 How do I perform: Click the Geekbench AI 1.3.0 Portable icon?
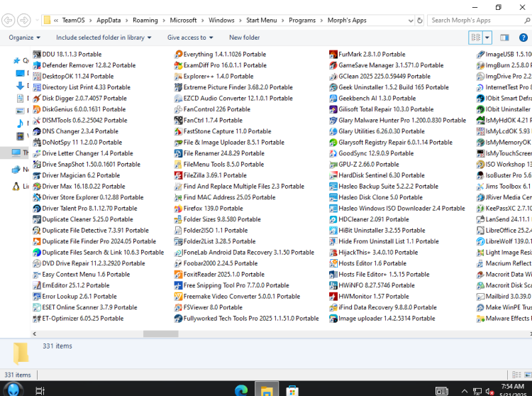[333, 99]
